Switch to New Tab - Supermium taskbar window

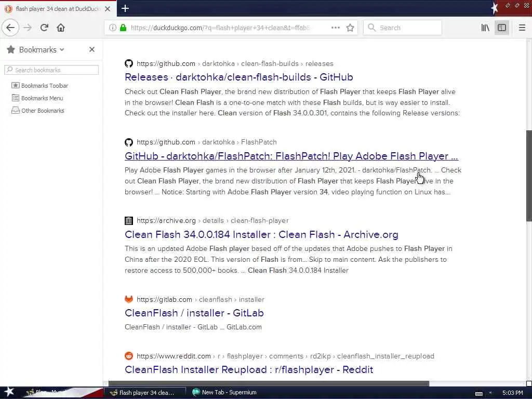coord(224,393)
